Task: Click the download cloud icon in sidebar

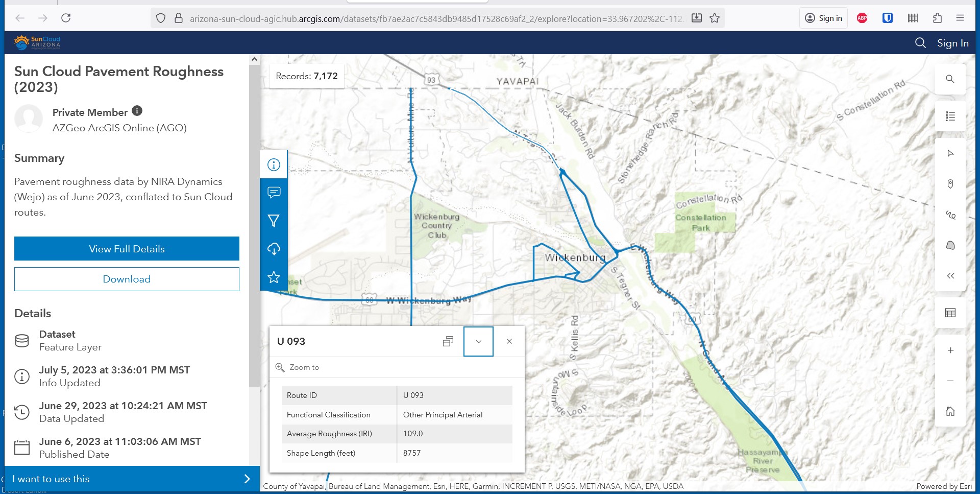Action: (274, 249)
